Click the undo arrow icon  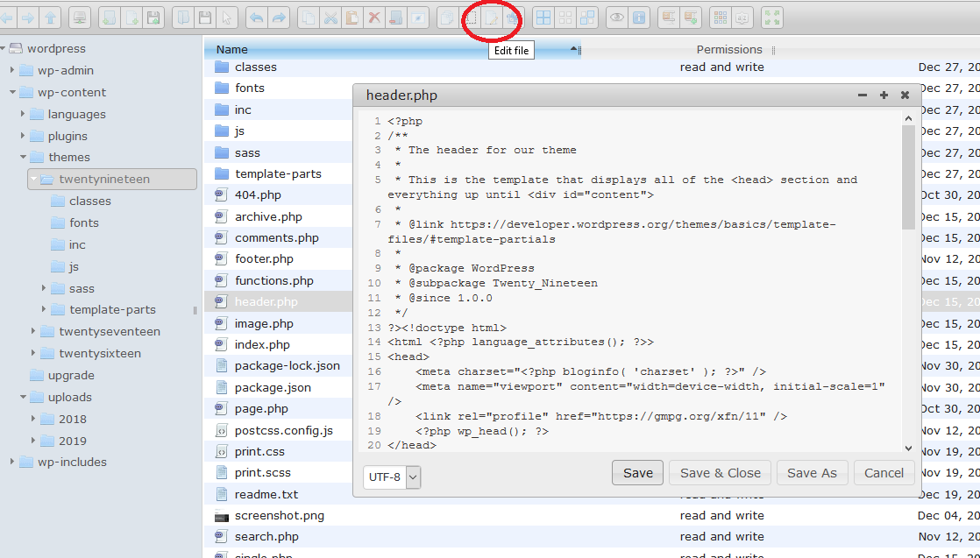(x=257, y=18)
